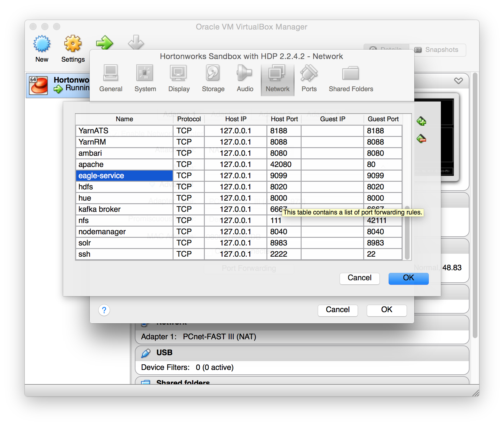Click the port forwarding table scrollbar
504x426 pixels.
tap(407, 232)
